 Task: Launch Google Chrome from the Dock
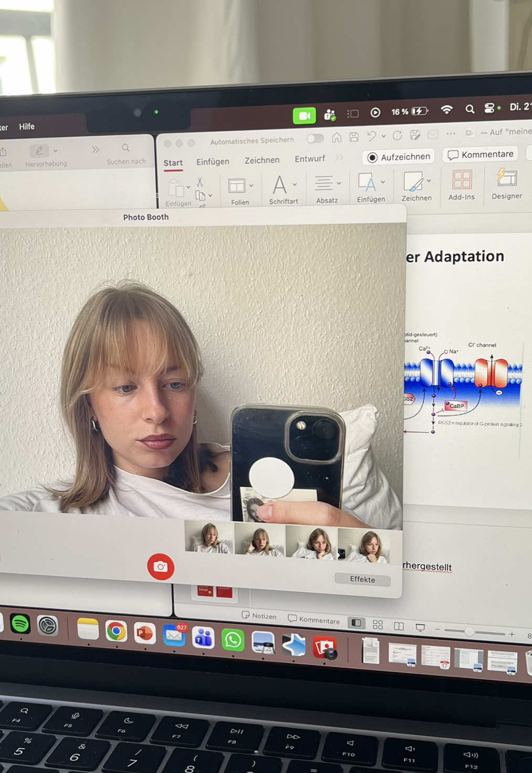pyautogui.click(x=116, y=631)
